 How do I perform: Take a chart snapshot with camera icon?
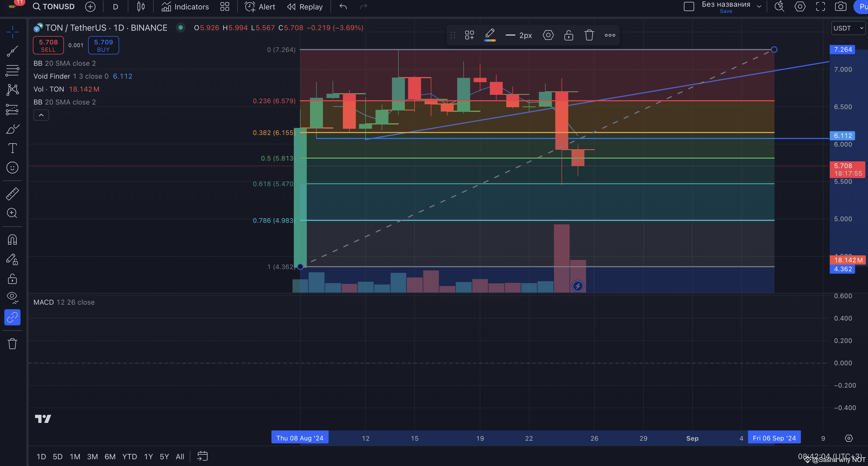pyautogui.click(x=841, y=7)
